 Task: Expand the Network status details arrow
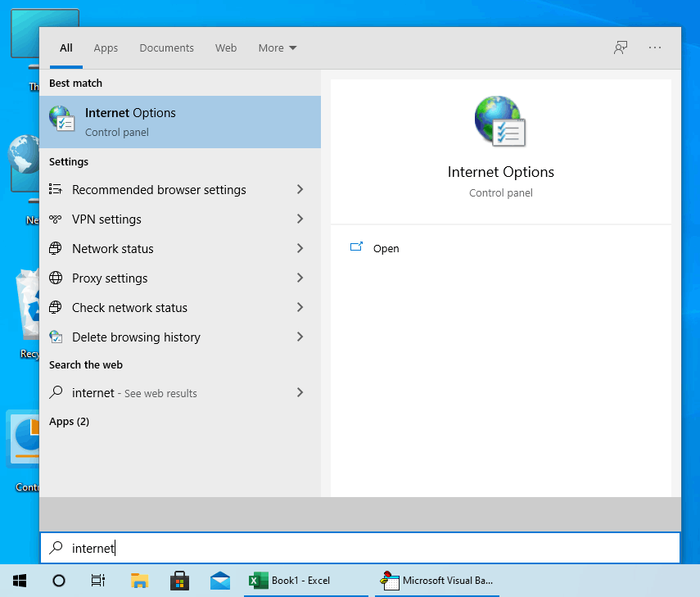(300, 248)
